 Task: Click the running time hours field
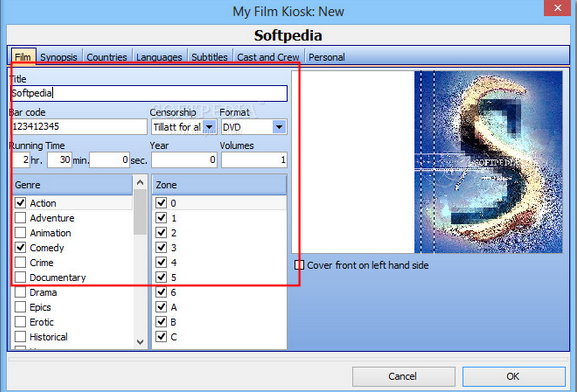pyautogui.click(x=20, y=160)
